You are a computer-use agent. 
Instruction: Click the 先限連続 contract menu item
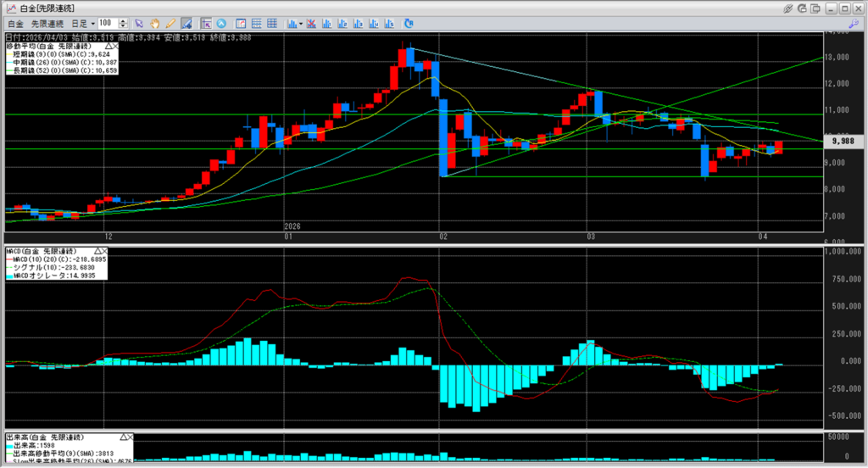tap(47, 23)
